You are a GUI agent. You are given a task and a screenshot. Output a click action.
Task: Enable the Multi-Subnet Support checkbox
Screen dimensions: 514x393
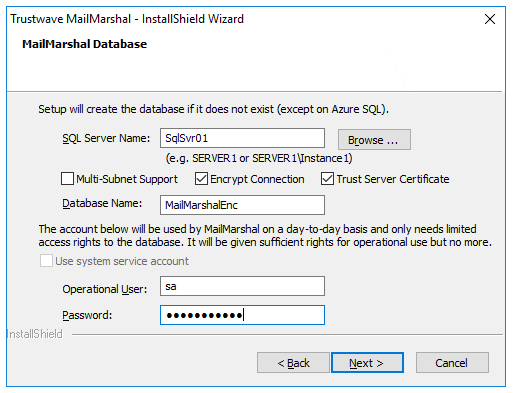[67, 179]
